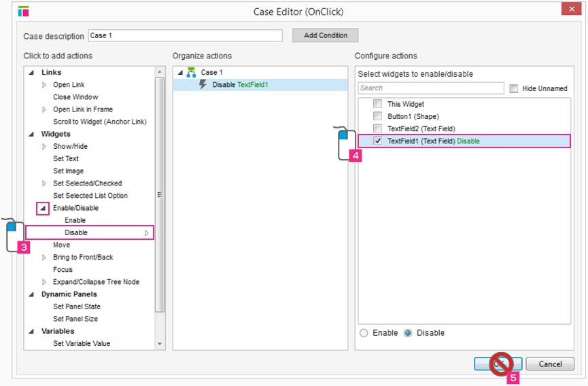
Task: Click the arrow icon beside Disable action
Action: click(x=146, y=233)
